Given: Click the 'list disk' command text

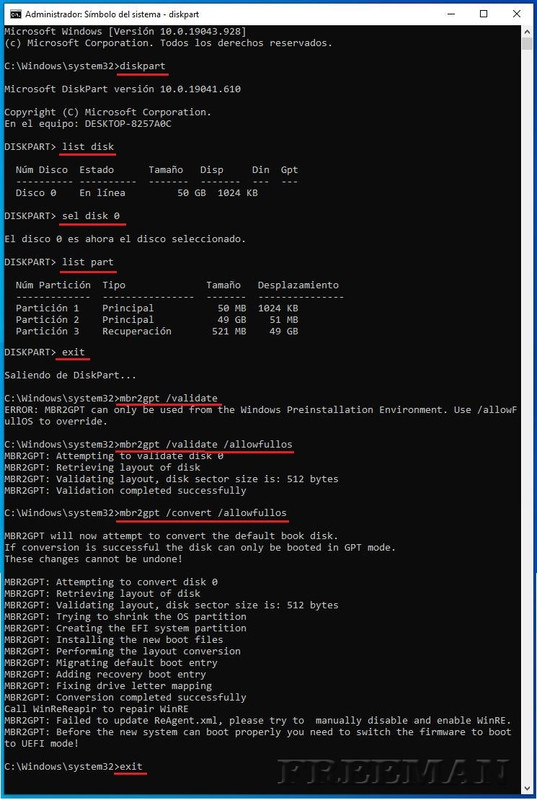Looking at the screenshot, I should point(88,147).
